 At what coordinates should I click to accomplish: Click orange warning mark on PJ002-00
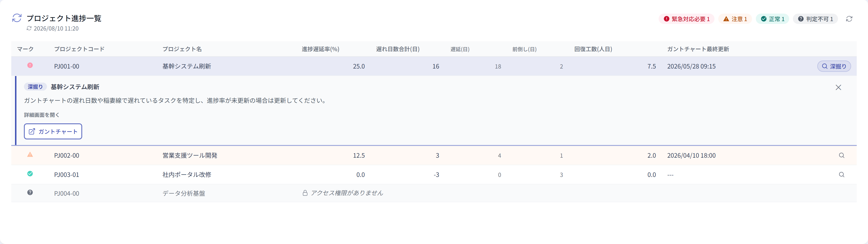(x=30, y=154)
